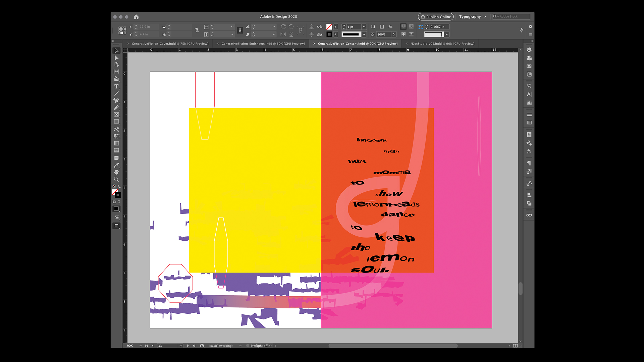This screenshot has height=362, width=644.
Task: Click the Publish Online button
Action: 435,17
